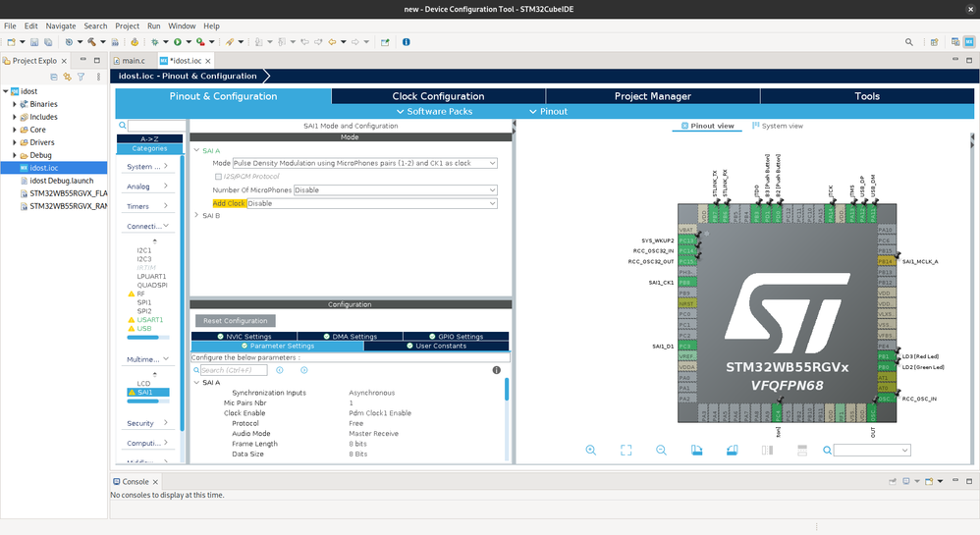Collapse the SAI A mode section

point(196,150)
